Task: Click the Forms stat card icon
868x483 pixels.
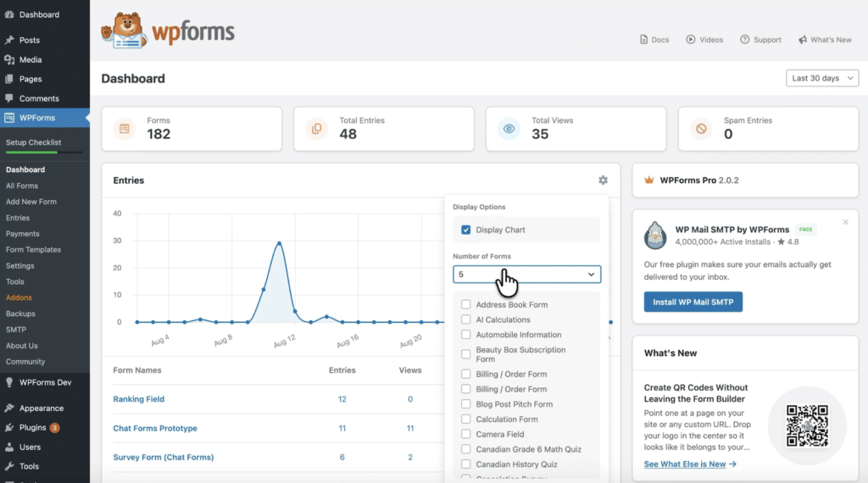Action: coord(125,129)
